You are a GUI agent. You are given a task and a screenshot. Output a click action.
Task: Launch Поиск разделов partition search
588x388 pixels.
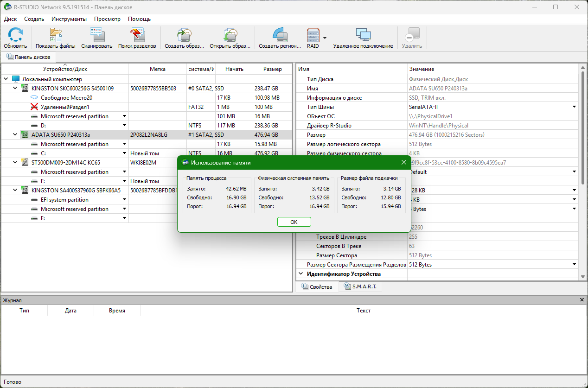point(137,38)
